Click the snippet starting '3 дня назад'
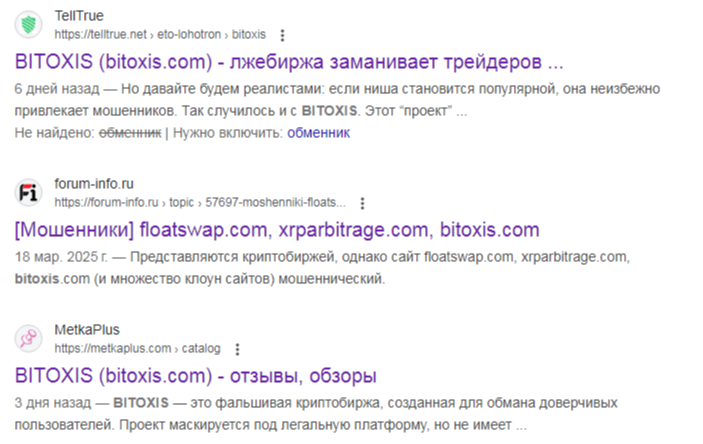The image size is (703, 444). 316,414
